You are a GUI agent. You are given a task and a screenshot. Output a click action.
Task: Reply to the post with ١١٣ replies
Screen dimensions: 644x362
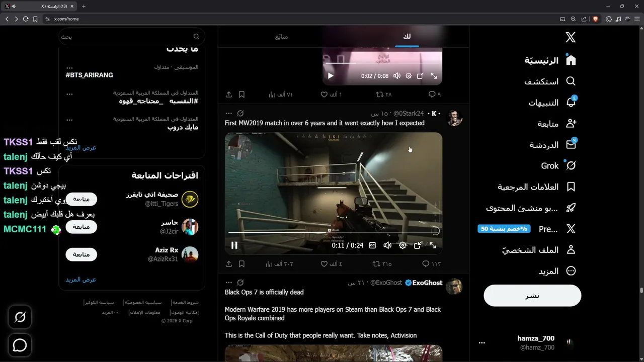click(431, 264)
